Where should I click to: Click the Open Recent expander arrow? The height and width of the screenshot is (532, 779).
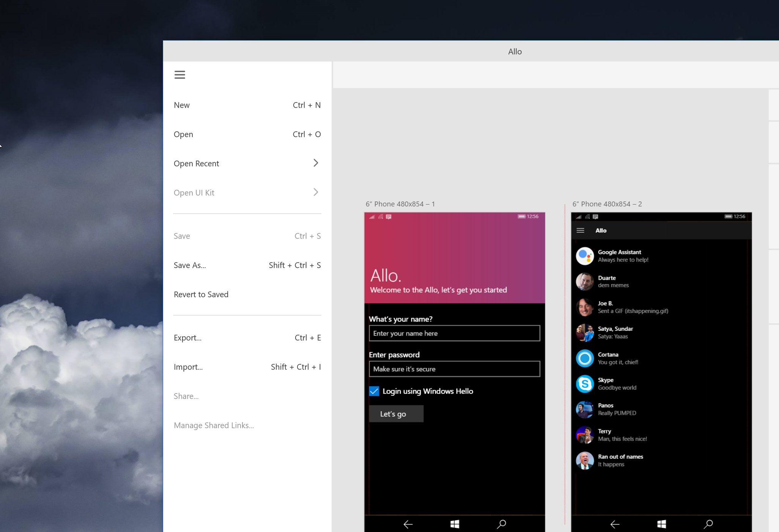point(315,163)
